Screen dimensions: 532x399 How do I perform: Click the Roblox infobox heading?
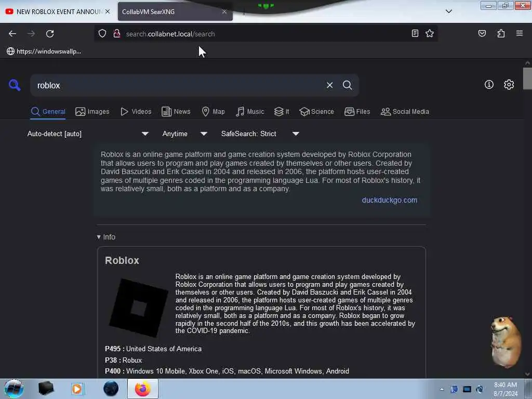click(122, 260)
